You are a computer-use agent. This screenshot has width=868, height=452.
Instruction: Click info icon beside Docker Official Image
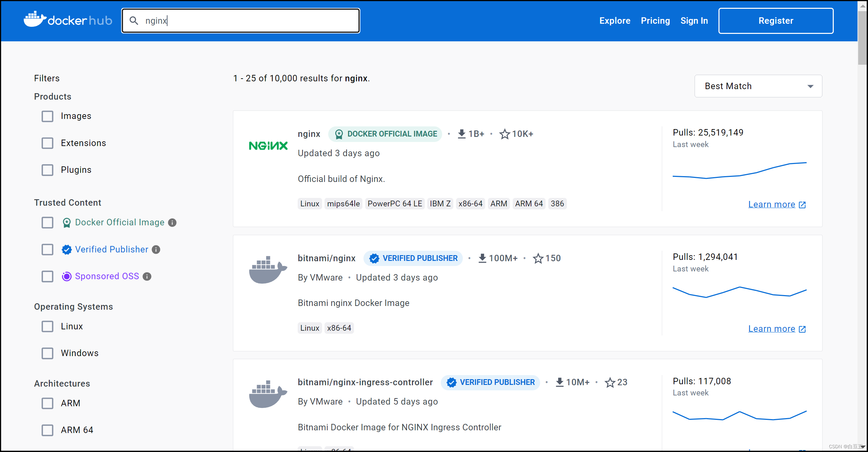coord(172,223)
